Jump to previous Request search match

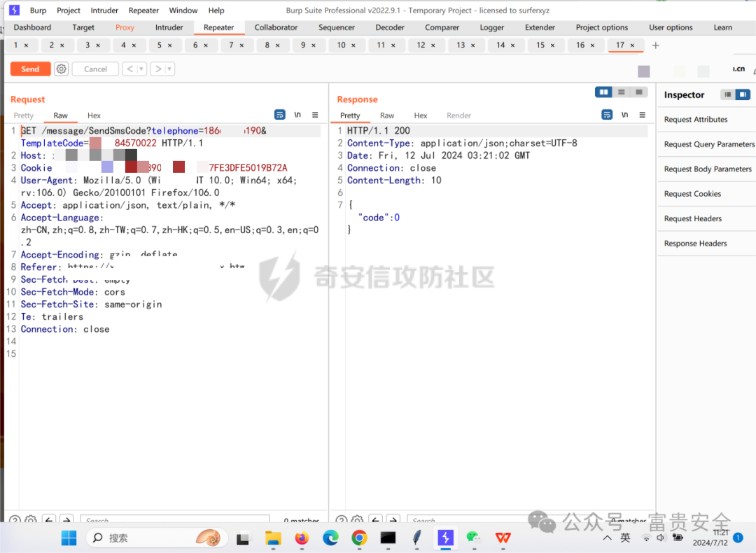pyautogui.click(x=49, y=520)
